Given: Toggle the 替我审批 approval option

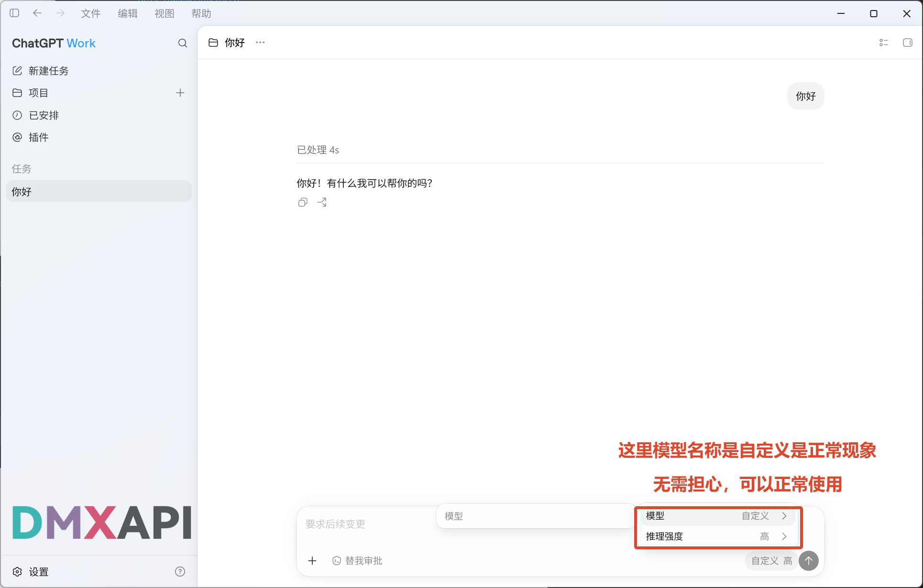Looking at the screenshot, I should click(x=357, y=561).
